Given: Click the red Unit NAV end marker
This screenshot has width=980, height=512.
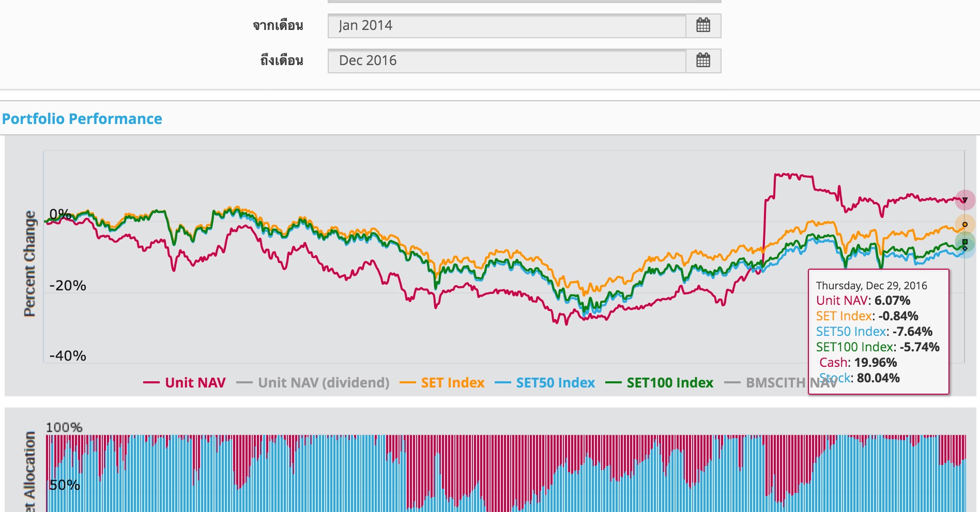Looking at the screenshot, I should click(964, 200).
